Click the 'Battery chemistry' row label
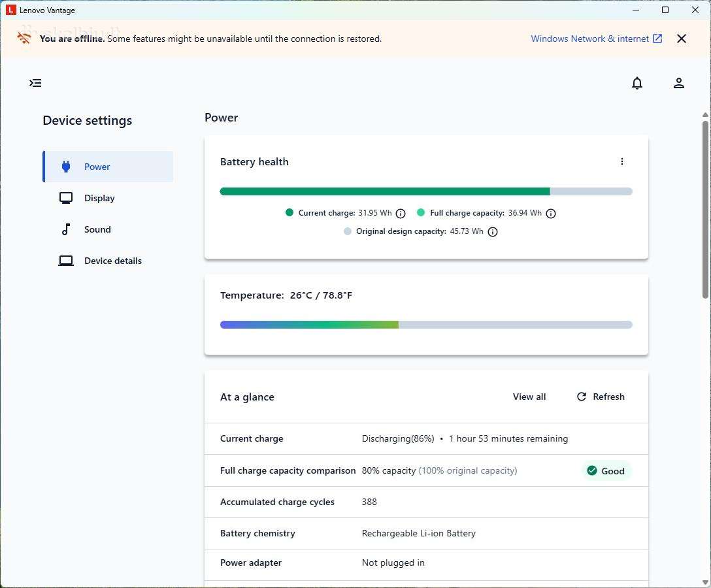This screenshot has width=711, height=588. click(x=257, y=533)
